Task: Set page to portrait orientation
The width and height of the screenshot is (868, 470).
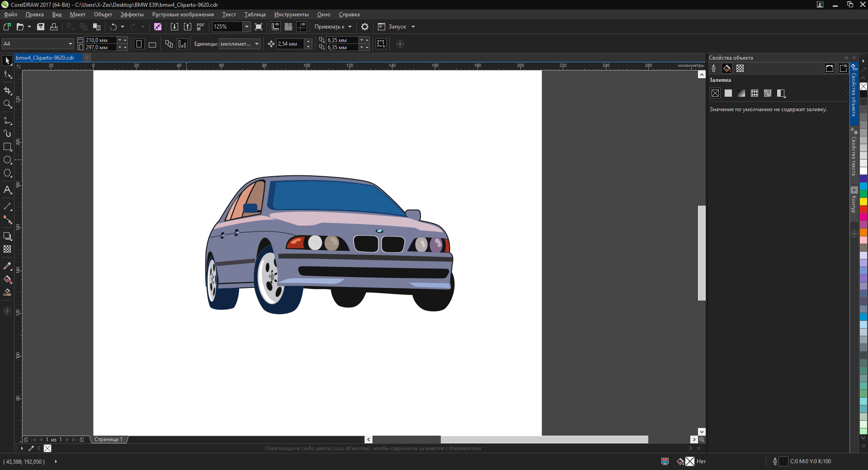Action: click(139, 44)
